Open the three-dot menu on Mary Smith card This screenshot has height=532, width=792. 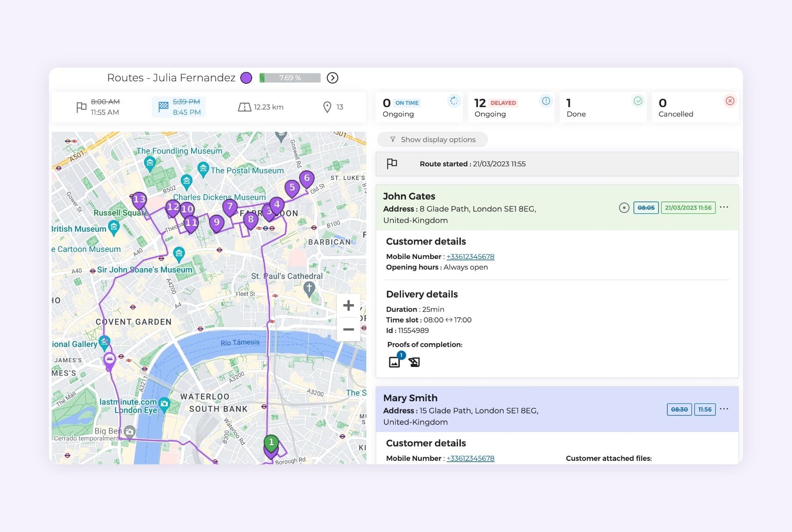(x=724, y=409)
